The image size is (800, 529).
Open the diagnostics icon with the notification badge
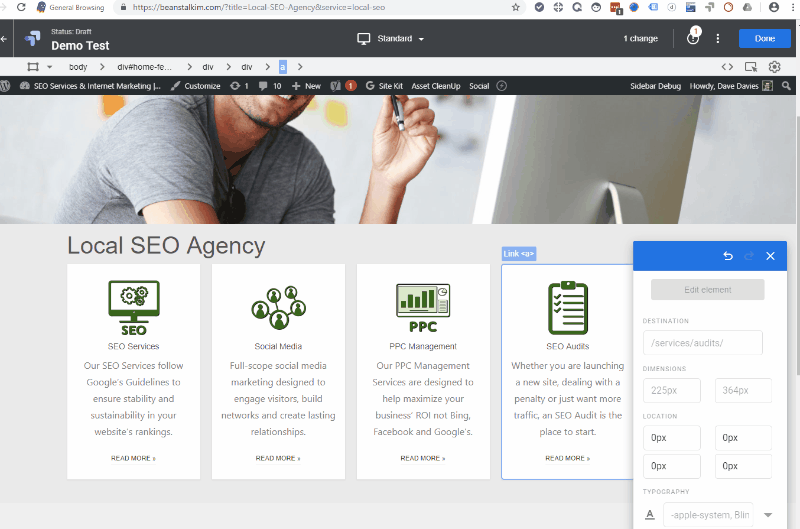coord(693,37)
